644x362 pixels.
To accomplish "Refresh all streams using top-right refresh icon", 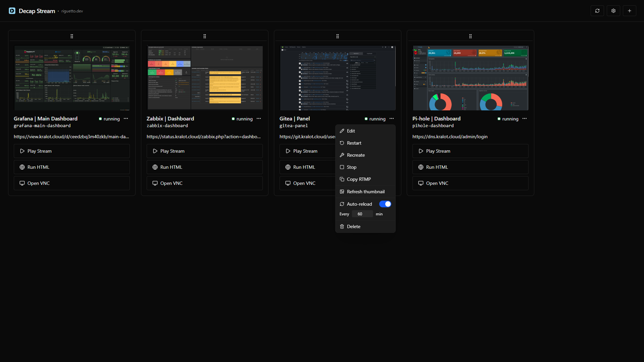I will [597, 11].
